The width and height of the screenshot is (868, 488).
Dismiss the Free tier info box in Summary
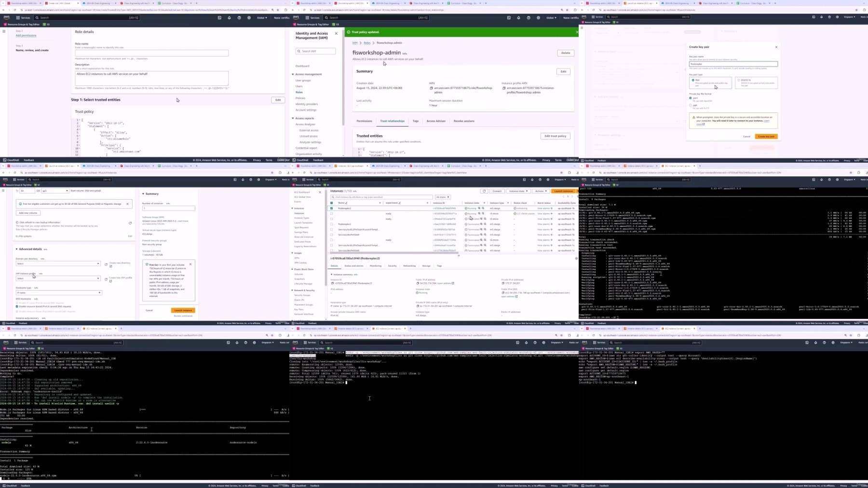pos(190,265)
